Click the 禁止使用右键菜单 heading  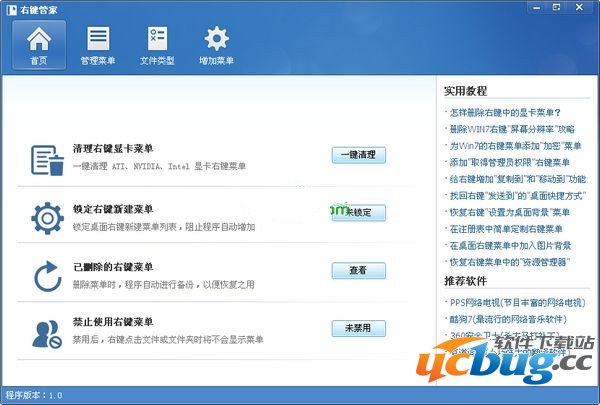click(113, 322)
